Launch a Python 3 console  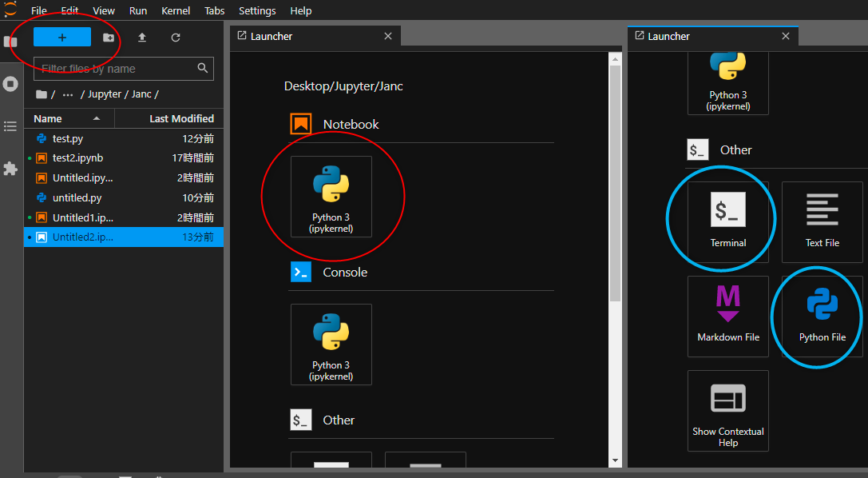click(x=331, y=345)
